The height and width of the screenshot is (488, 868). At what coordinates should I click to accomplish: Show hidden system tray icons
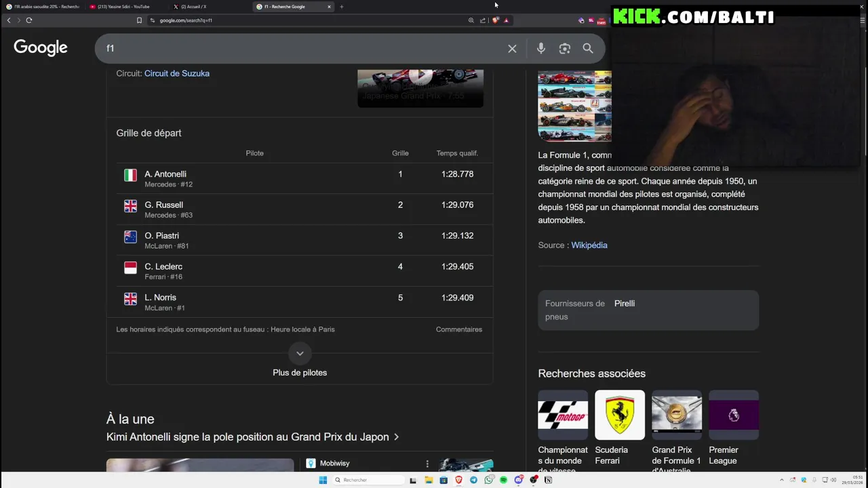point(783,480)
